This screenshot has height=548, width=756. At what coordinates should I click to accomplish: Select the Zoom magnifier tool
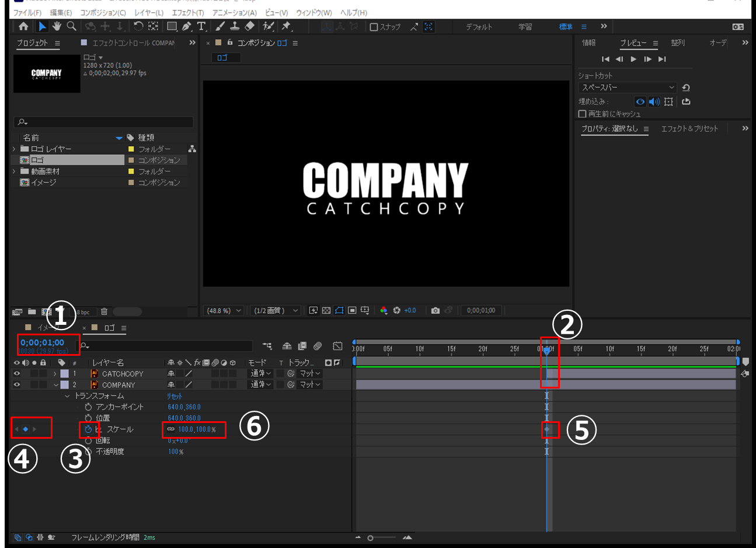[71, 26]
